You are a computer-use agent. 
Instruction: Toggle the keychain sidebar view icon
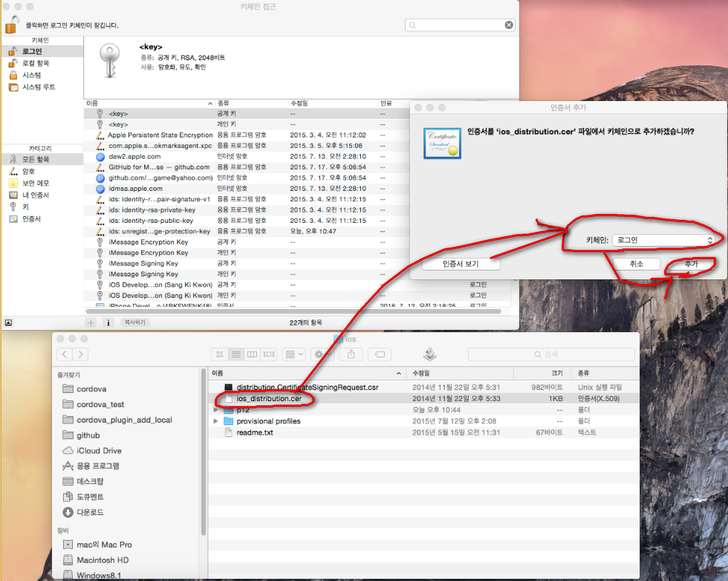pos(8,322)
